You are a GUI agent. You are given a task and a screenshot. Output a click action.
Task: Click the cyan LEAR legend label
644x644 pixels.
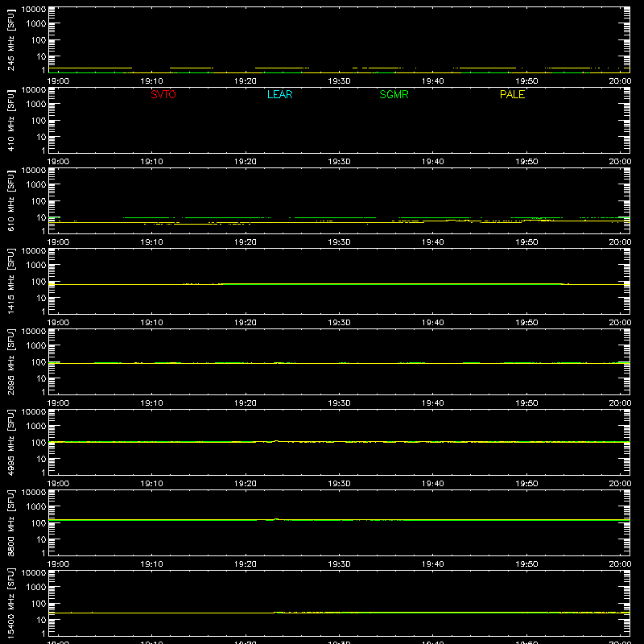coord(279,94)
